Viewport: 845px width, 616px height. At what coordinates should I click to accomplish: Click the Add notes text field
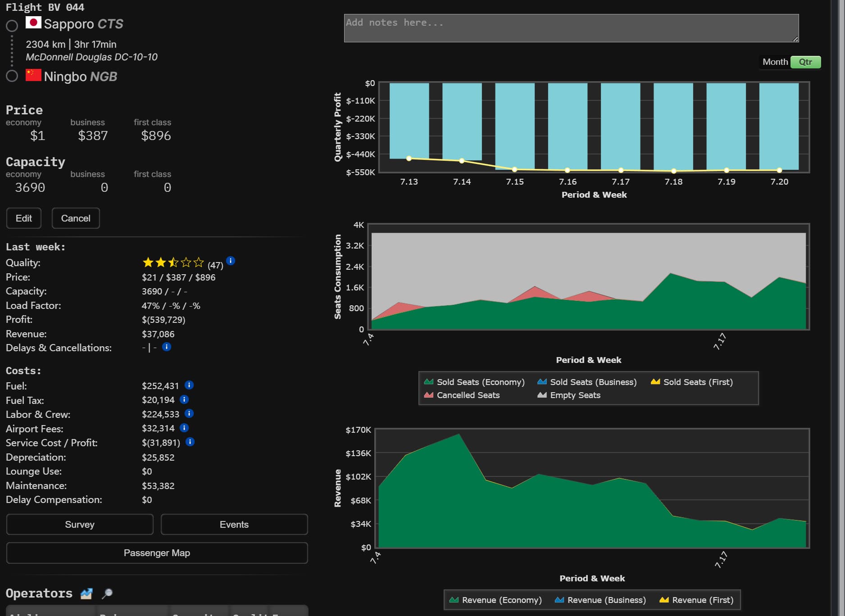click(571, 28)
